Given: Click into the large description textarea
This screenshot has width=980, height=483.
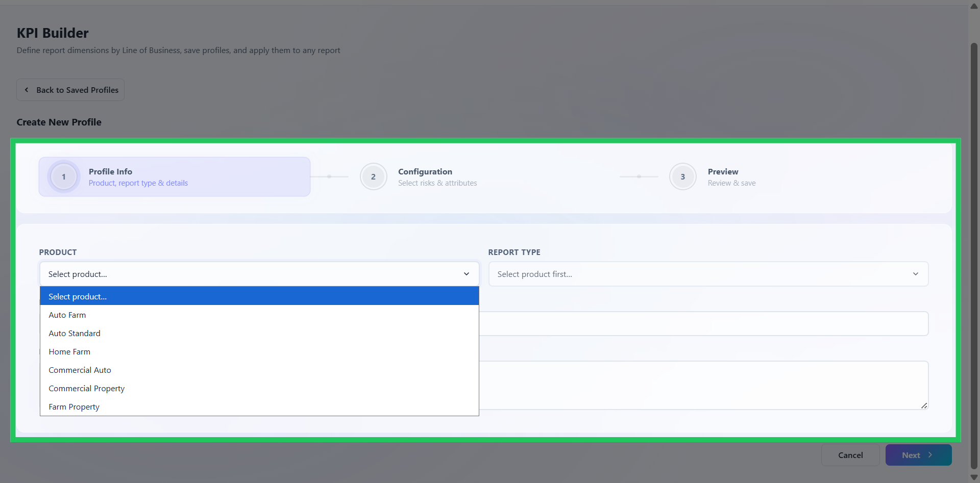Looking at the screenshot, I should [x=703, y=385].
